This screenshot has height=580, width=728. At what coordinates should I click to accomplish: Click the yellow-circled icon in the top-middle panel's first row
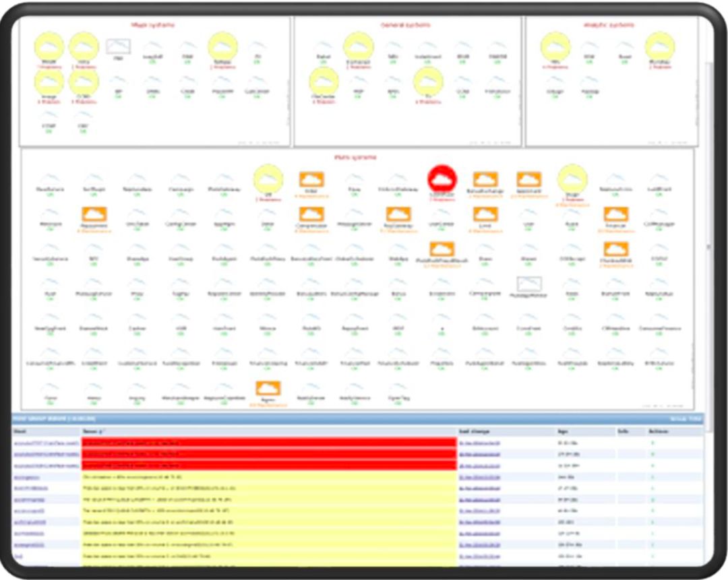[x=358, y=46]
